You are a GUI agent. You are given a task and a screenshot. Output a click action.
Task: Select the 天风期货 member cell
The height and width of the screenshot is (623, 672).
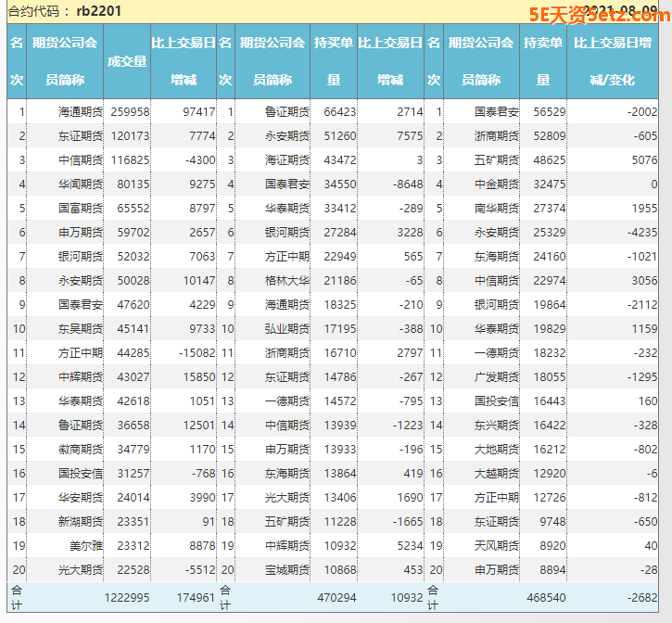point(496,545)
